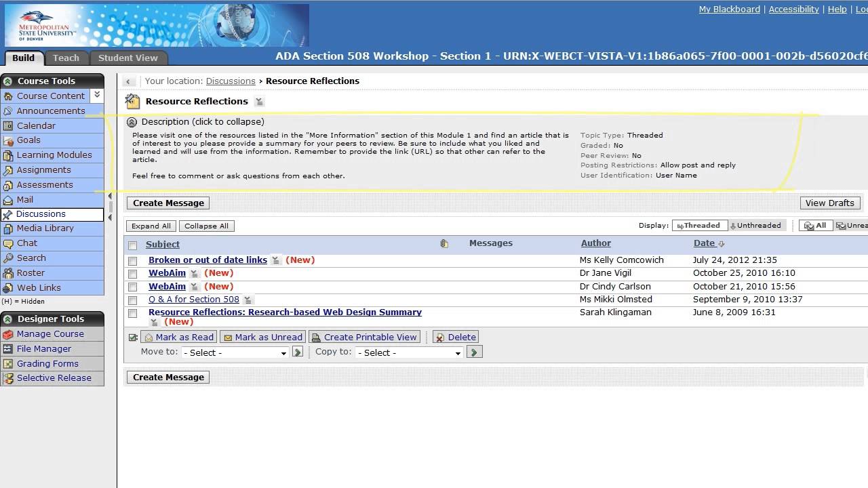
Task: Switch display to Threaded view
Action: (x=699, y=226)
